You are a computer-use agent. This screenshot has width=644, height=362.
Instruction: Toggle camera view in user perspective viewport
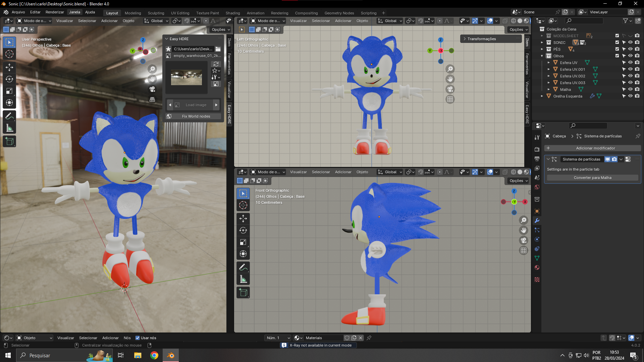(x=152, y=89)
